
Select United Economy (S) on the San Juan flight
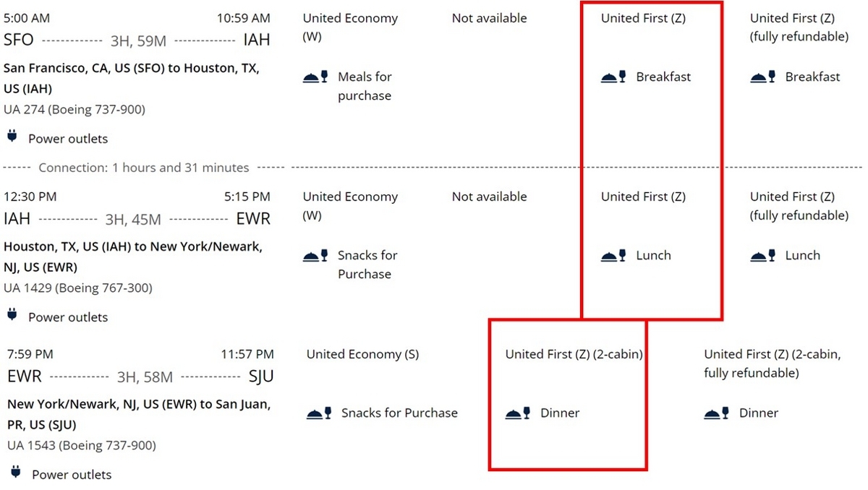[362, 354]
